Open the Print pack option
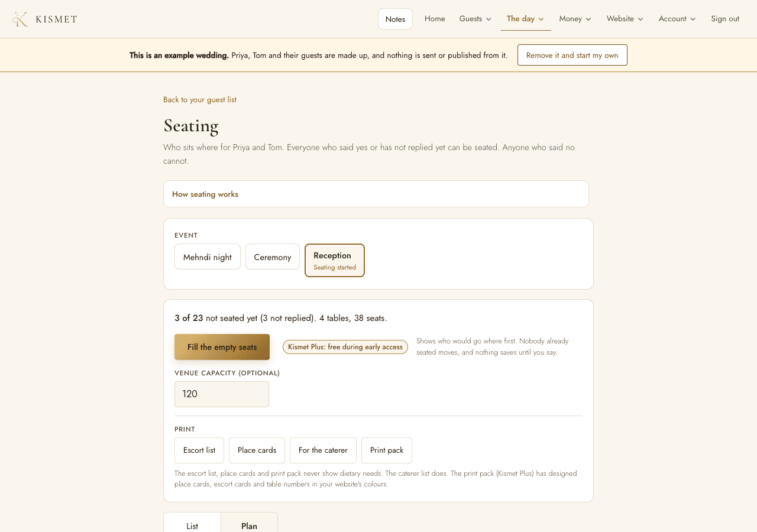The image size is (757, 532). coord(387,450)
